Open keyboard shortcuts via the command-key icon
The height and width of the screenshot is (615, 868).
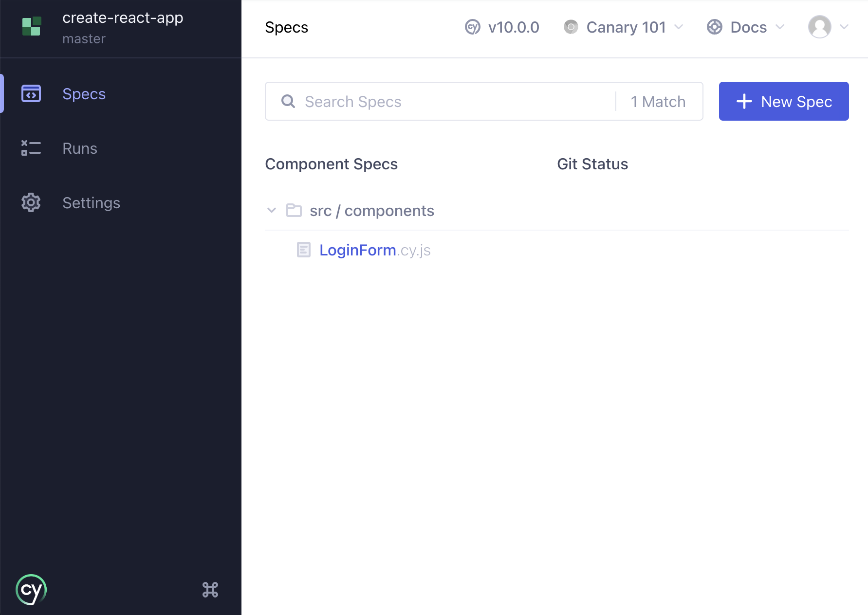tap(210, 590)
